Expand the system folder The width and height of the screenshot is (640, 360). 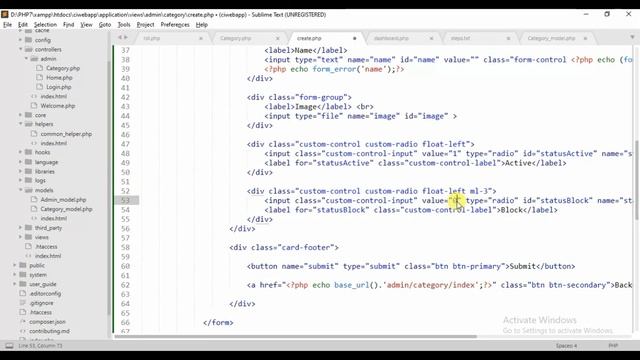15,275
